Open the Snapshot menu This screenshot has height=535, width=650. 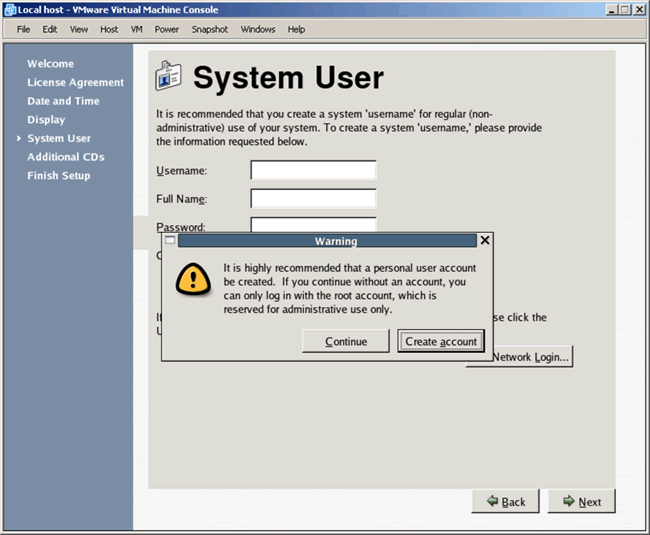210,29
